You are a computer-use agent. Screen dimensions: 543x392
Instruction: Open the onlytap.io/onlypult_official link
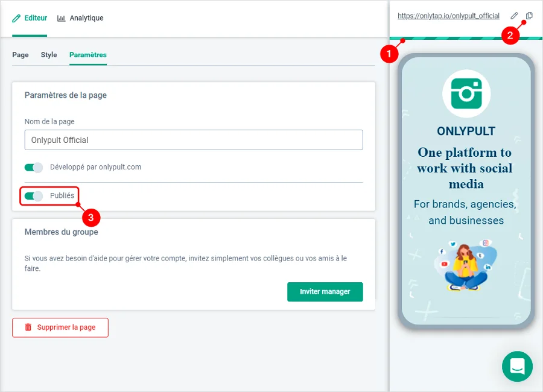coord(448,16)
